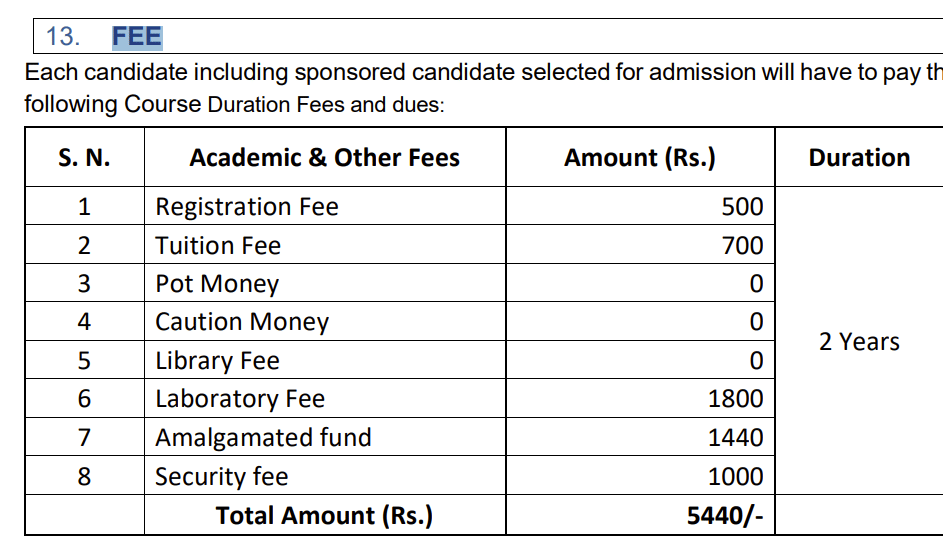Select the 'Amount (Rs.)' column header
Screen dimensions: 943x537
click(639, 158)
